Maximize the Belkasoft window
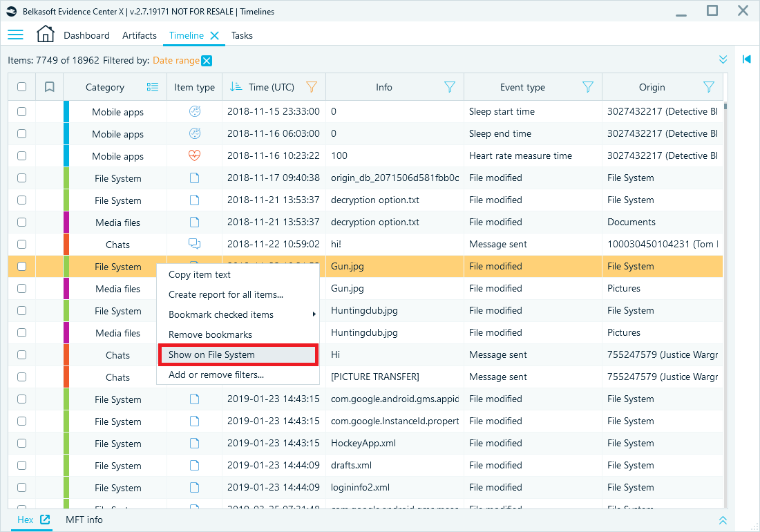The image size is (760, 532). (712, 10)
